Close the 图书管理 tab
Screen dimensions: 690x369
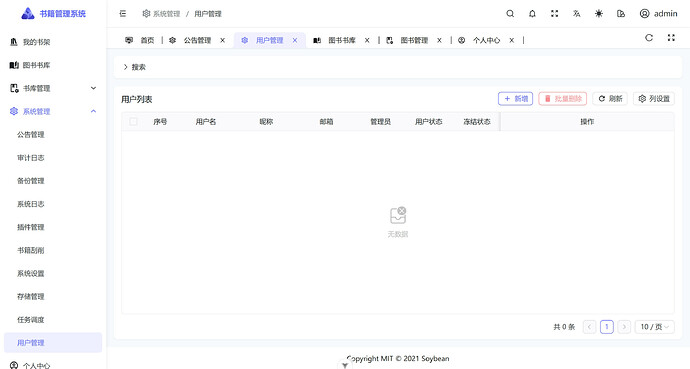coord(439,40)
